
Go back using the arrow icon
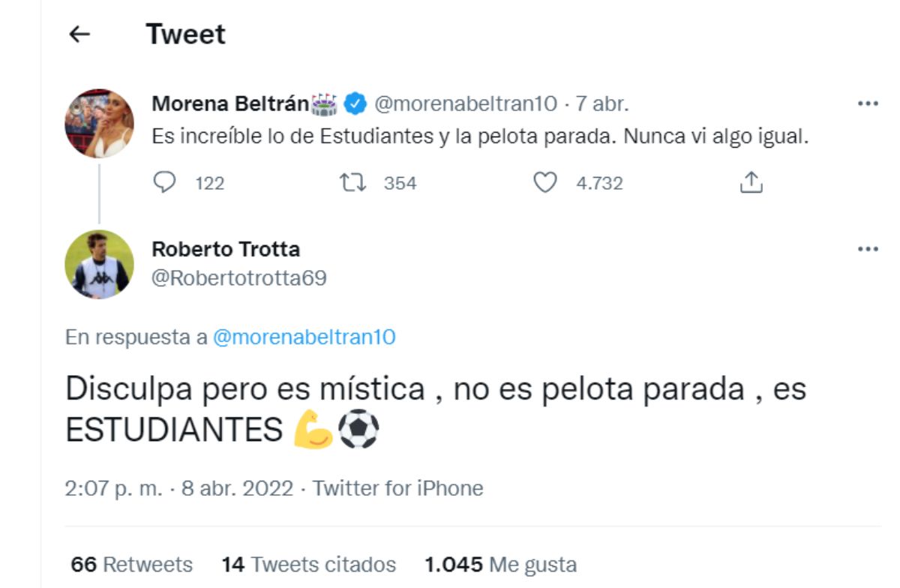point(78,34)
